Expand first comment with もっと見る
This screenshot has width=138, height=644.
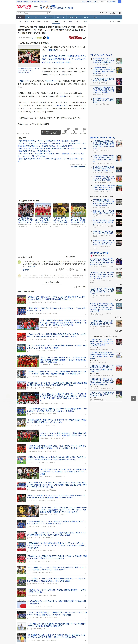[32, 266]
